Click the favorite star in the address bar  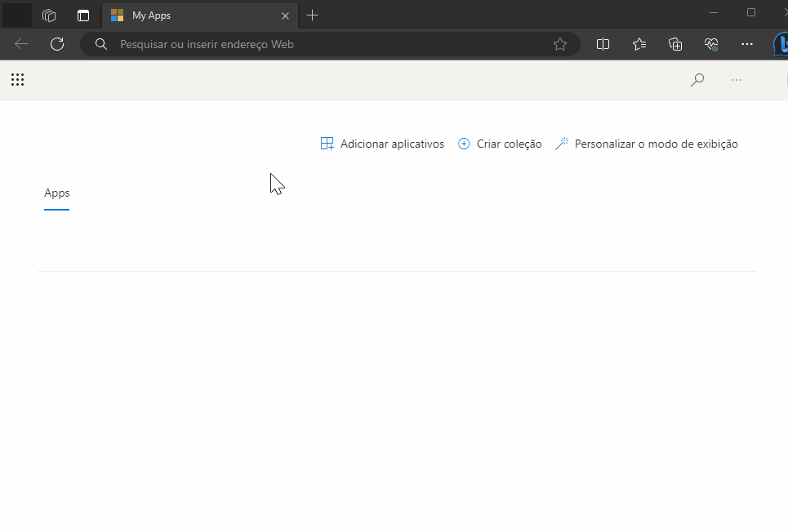point(560,44)
